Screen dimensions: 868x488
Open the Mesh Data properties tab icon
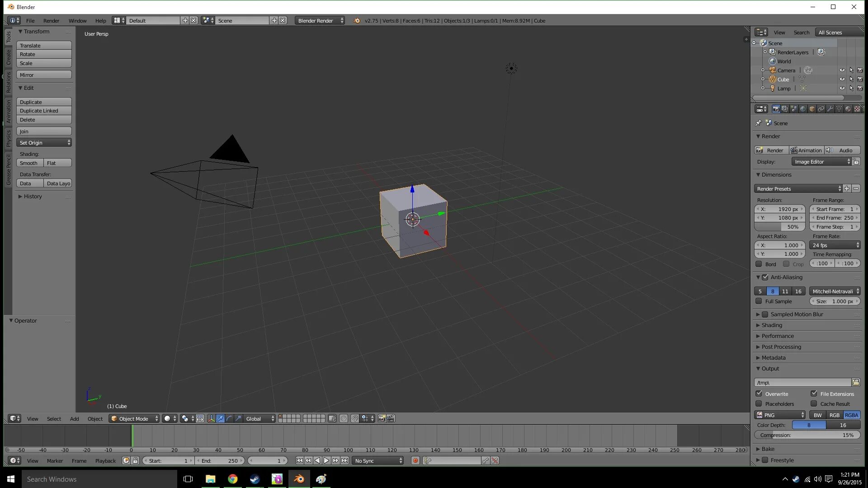coord(839,109)
